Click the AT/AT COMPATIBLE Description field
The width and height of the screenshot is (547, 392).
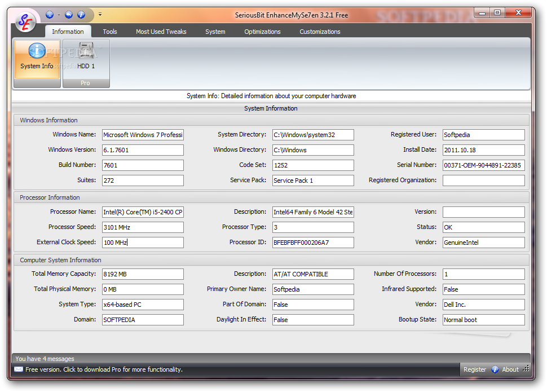pyautogui.click(x=314, y=274)
